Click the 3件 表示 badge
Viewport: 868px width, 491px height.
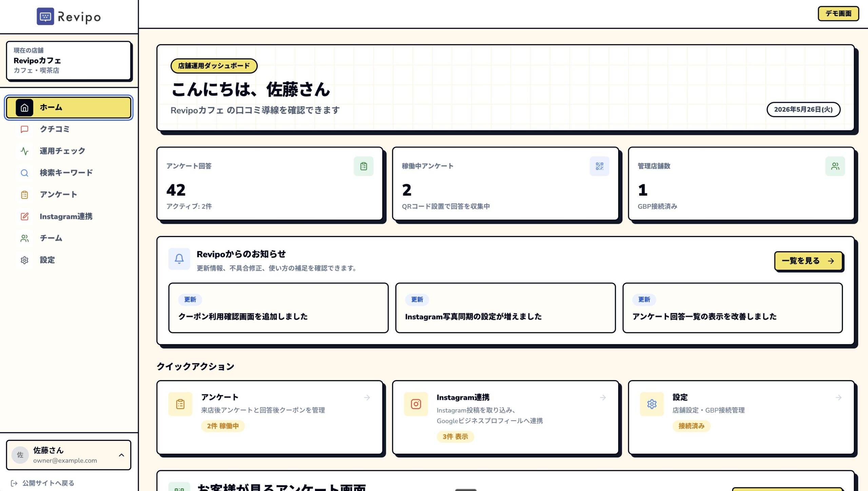(x=455, y=437)
